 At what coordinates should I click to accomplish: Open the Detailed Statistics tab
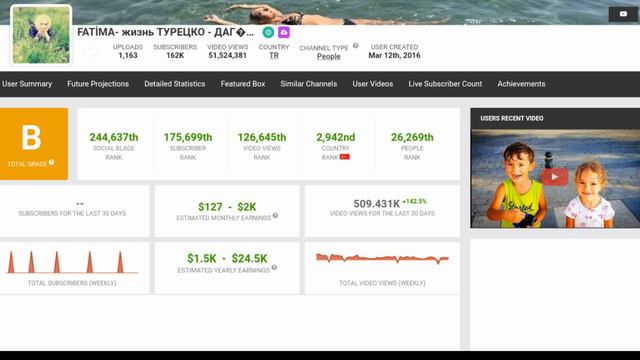tap(175, 84)
